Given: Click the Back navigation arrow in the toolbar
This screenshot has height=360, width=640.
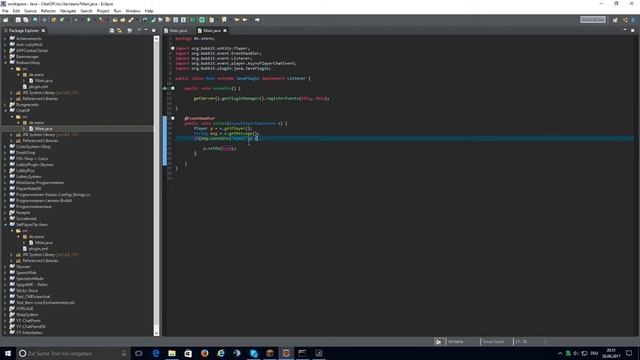Looking at the screenshot, I should click(x=244, y=20).
